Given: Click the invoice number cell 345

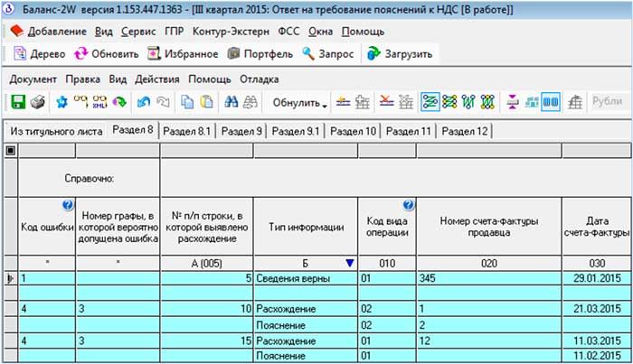Looking at the screenshot, I should [489, 278].
